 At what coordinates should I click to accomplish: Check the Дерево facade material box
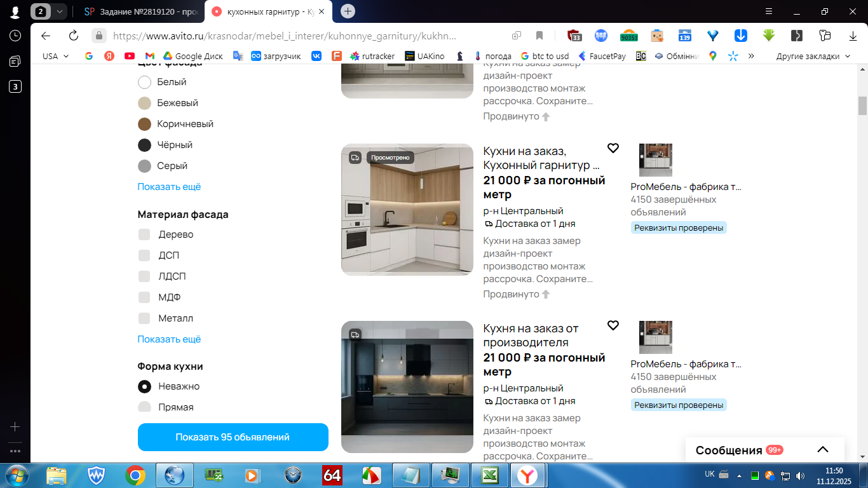144,234
